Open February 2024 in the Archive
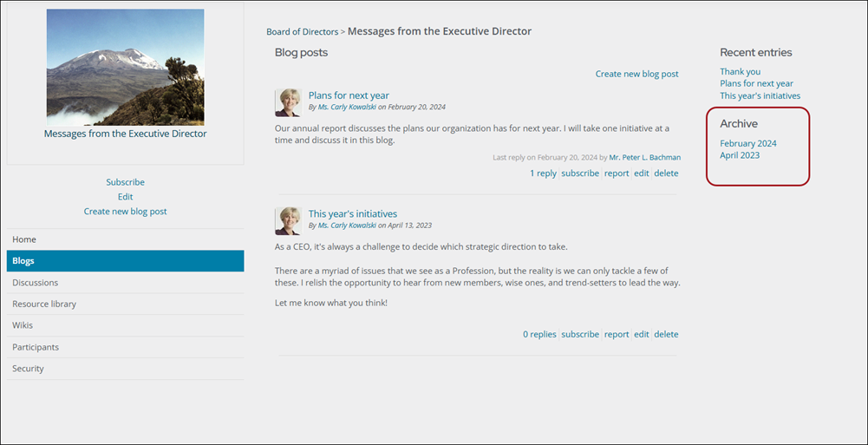Viewport: 868px width, 445px height. (x=747, y=143)
